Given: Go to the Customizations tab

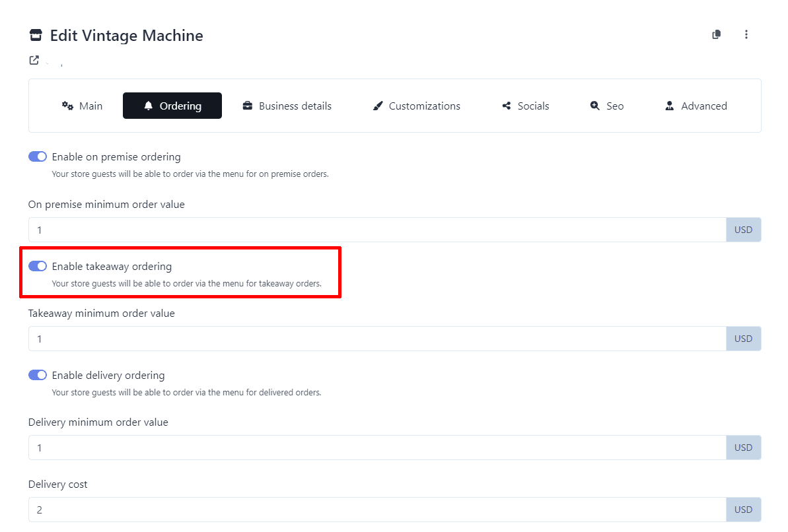Looking at the screenshot, I should (416, 106).
